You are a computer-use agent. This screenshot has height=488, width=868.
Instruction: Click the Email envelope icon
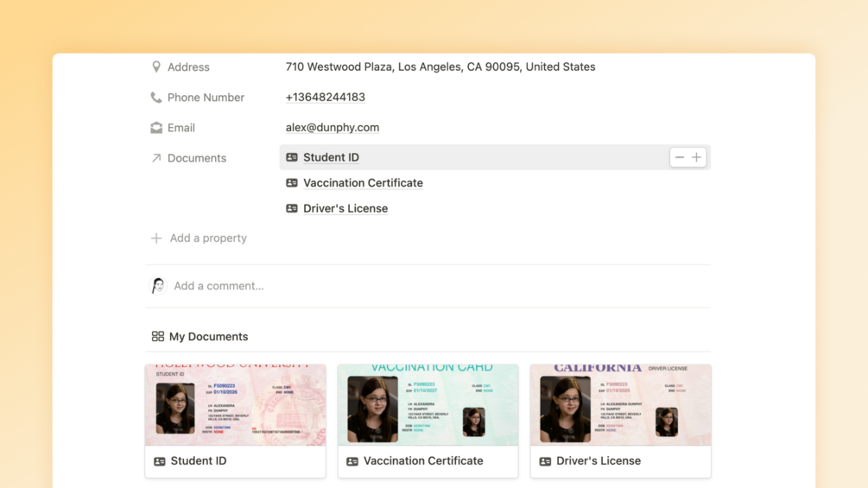(156, 128)
